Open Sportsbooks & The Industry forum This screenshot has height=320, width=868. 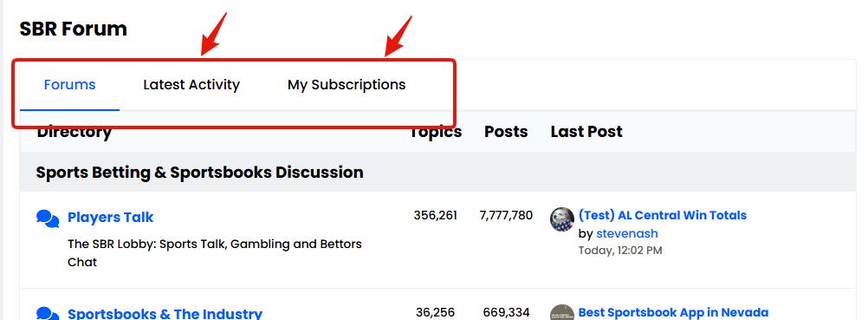[165, 313]
